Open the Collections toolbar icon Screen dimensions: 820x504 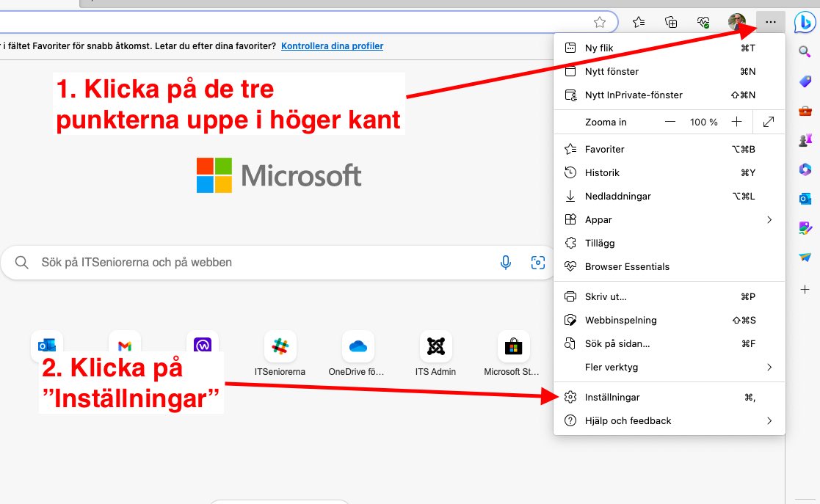[671, 22]
